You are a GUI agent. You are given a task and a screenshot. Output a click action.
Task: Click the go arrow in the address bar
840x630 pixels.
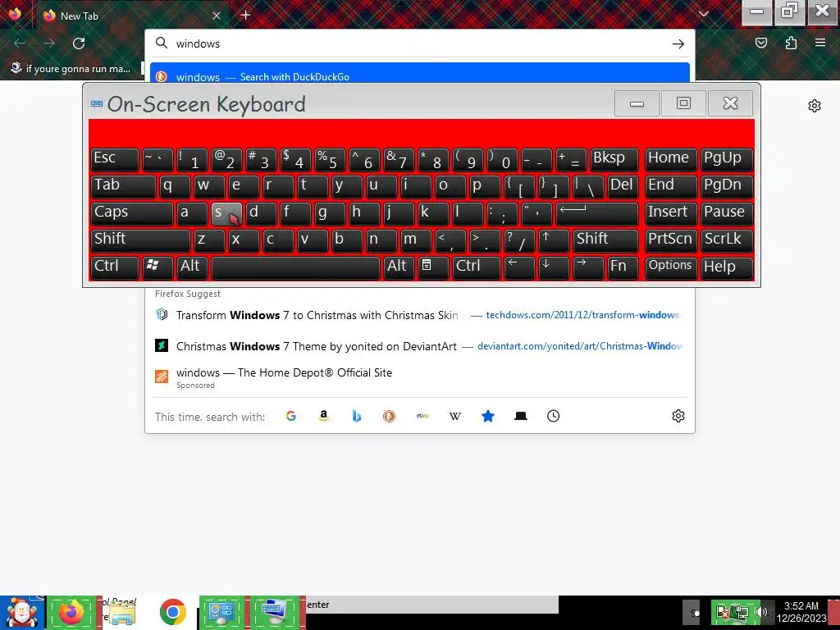click(678, 44)
